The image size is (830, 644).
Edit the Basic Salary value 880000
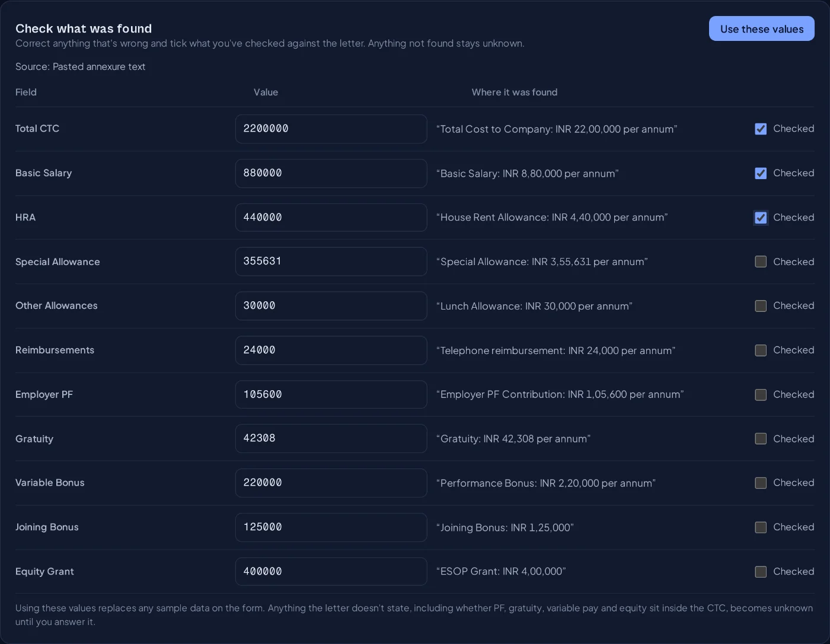click(x=331, y=173)
